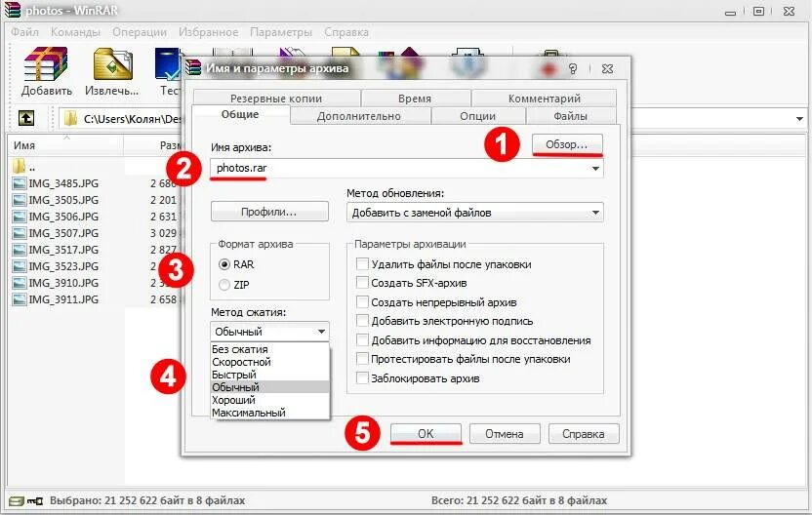Click the drive icon in status bar
Viewport: 812px width, 515px height.
[16, 501]
